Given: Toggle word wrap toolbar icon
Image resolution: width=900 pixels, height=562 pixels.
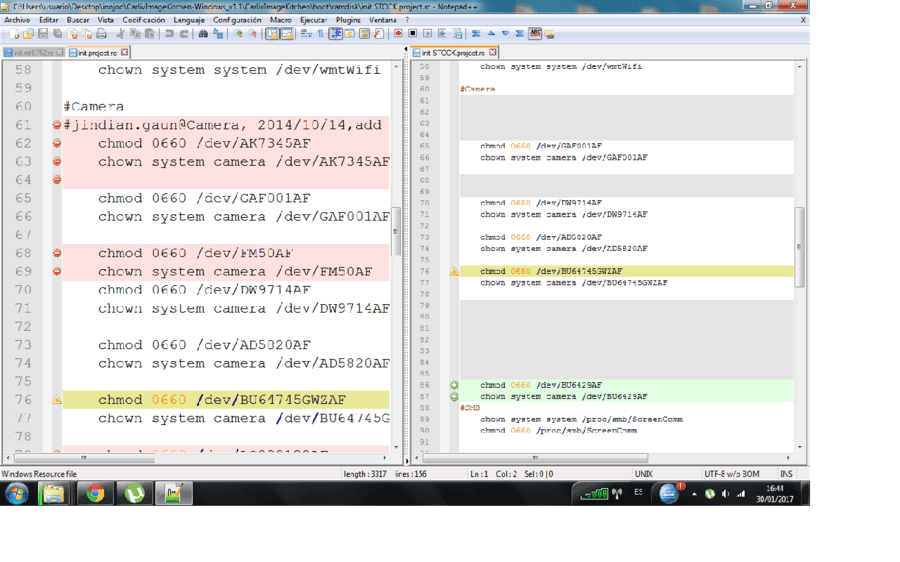Looking at the screenshot, I should point(306,34).
